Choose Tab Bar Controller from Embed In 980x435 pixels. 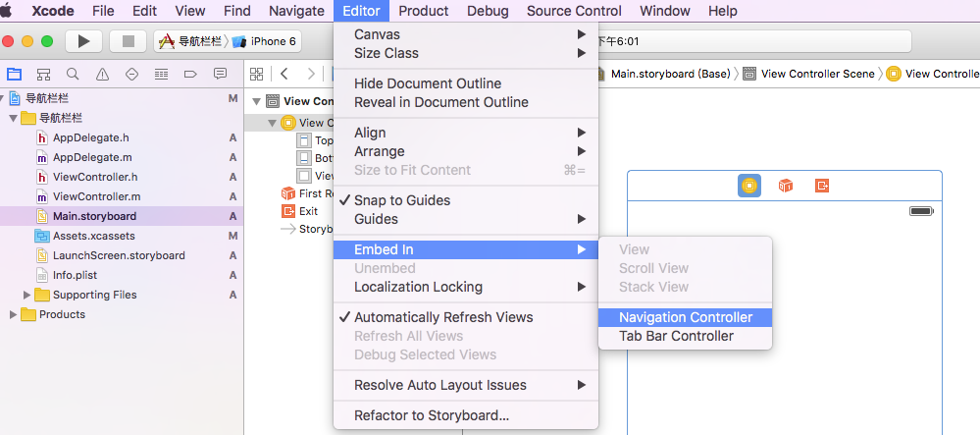(685, 336)
